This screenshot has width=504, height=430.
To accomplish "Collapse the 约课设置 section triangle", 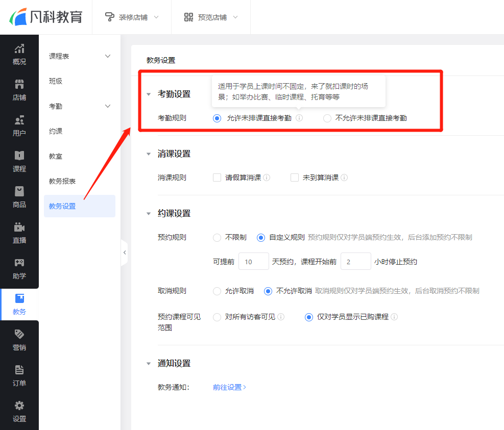I will point(149,214).
